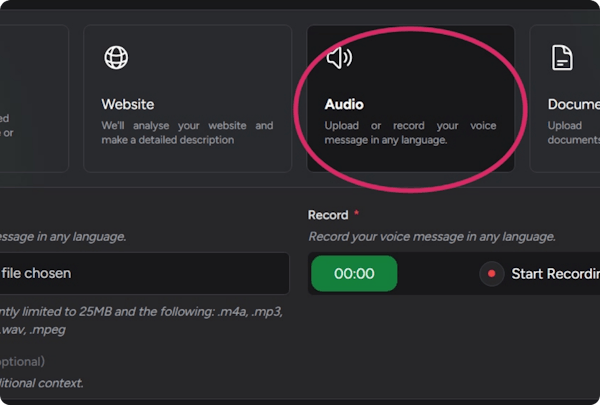Click the Record field label
600x405 pixels.
pos(328,215)
